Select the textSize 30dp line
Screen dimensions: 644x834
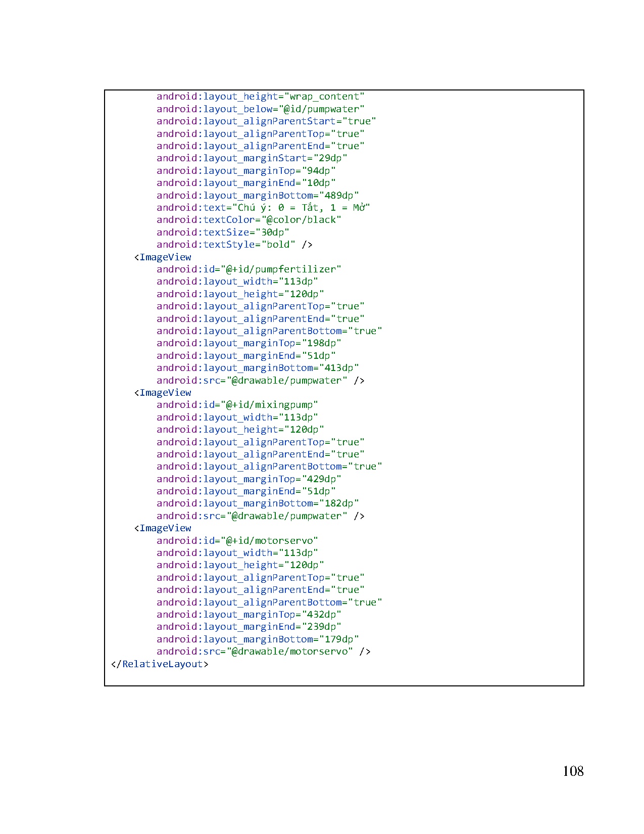[223, 233]
